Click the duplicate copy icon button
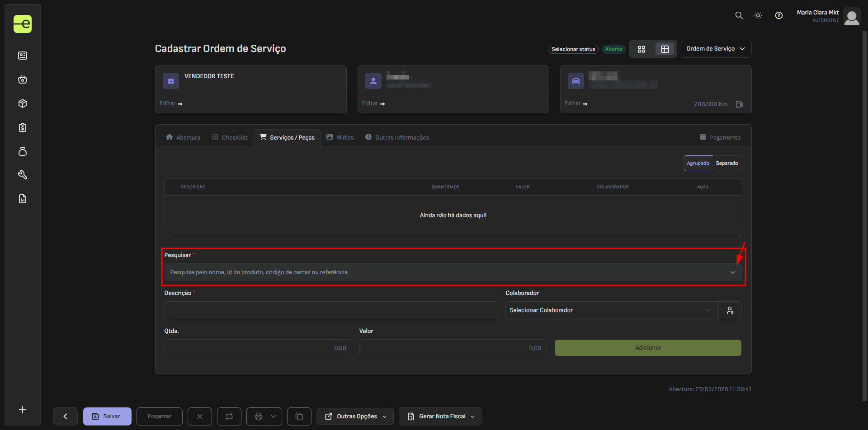 click(x=299, y=416)
